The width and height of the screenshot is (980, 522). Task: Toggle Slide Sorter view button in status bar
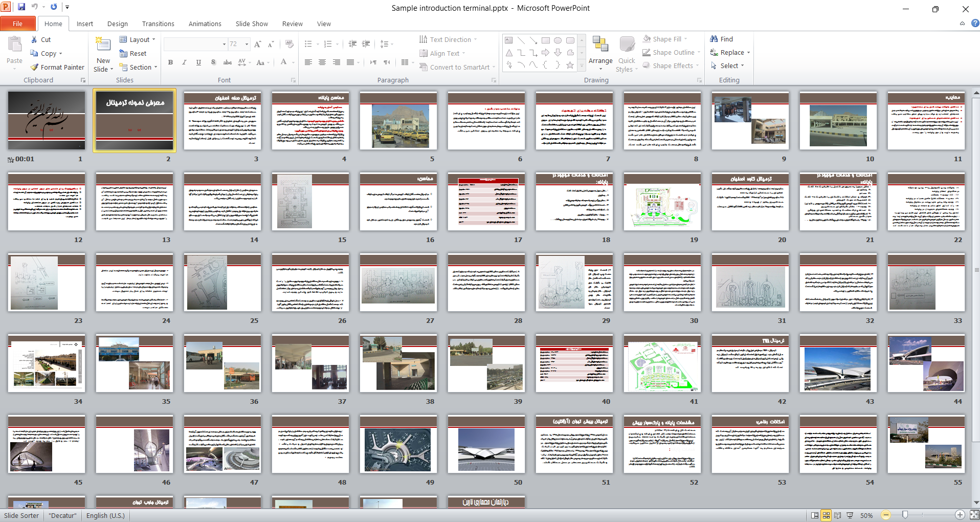coord(826,515)
